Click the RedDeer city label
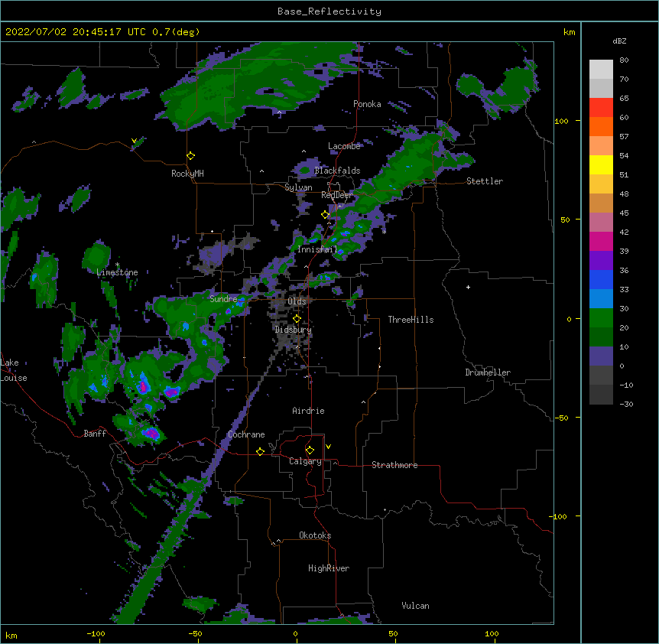The image size is (659, 644). pos(336,195)
